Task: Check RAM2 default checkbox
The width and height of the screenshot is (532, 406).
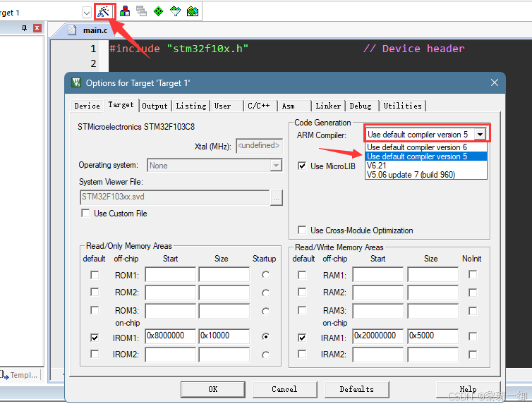Action: (302, 292)
